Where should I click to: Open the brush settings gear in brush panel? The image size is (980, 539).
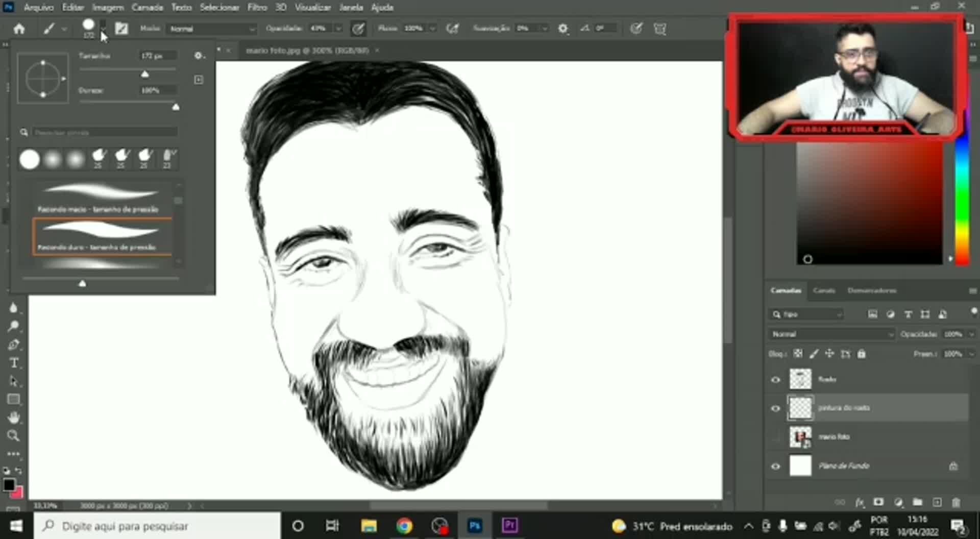coord(199,56)
